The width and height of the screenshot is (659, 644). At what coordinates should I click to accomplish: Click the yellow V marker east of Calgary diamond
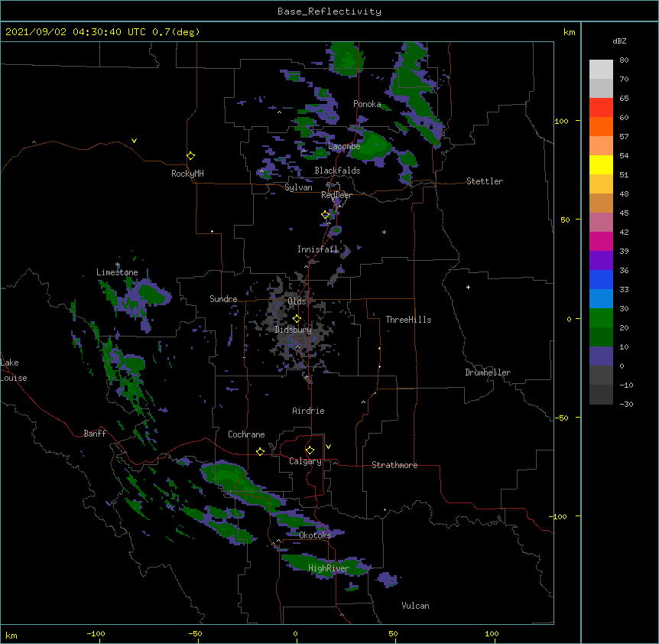click(328, 447)
